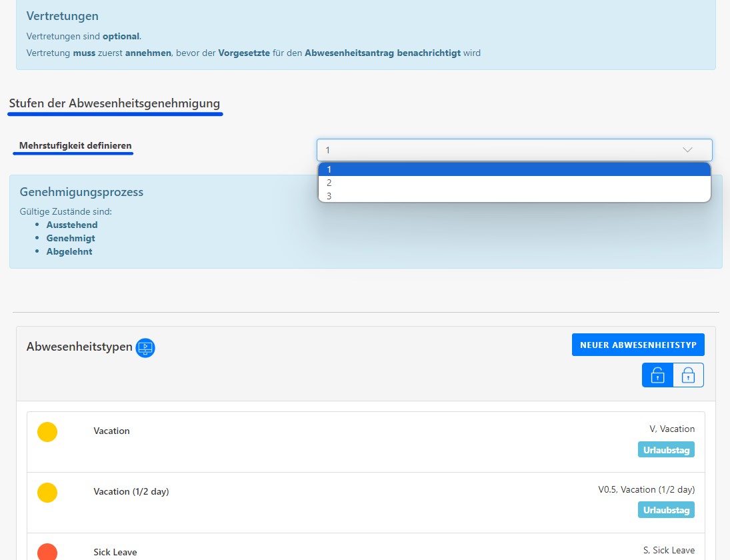Click the Mehrstufigkeit definieren link
The image size is (730, 560).
pyautogui.click(x=73, y=145)
